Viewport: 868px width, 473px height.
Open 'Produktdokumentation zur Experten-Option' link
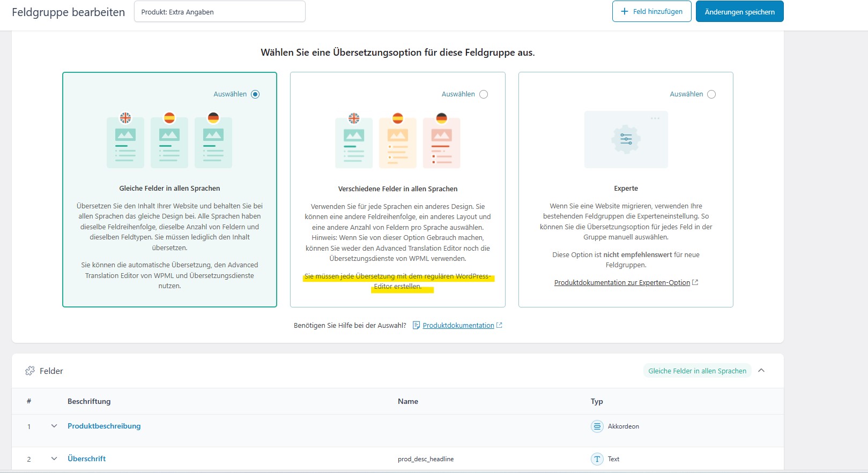(622, 282)
